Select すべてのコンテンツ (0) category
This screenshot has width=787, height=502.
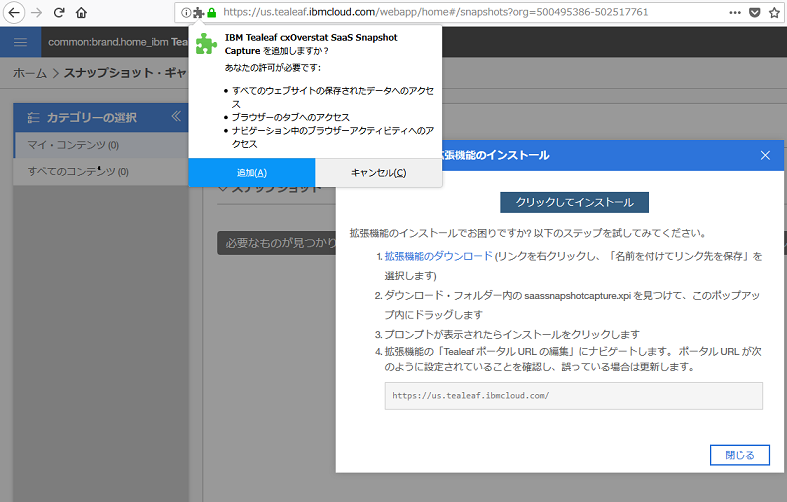(x=101, y=172)
